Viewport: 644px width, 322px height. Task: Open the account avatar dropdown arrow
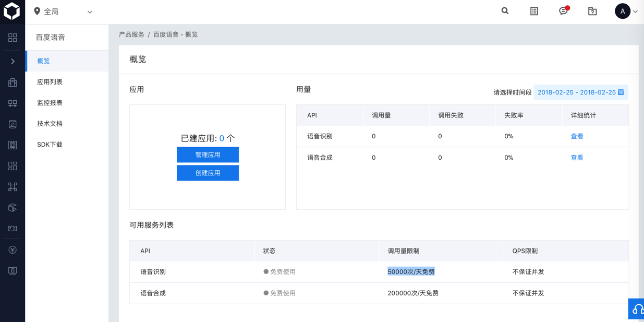pyautogui.click(x=635, y=11)
